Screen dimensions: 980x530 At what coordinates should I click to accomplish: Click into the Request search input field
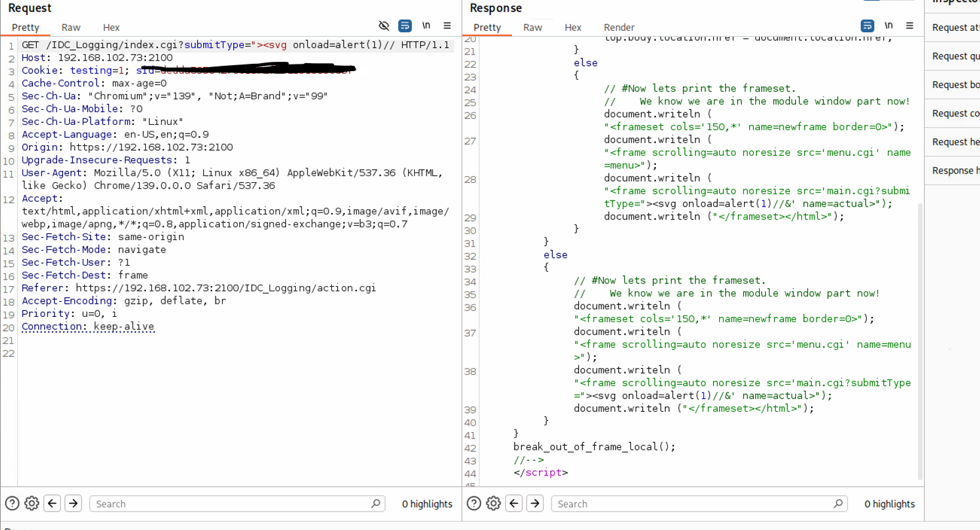point(230,504)
